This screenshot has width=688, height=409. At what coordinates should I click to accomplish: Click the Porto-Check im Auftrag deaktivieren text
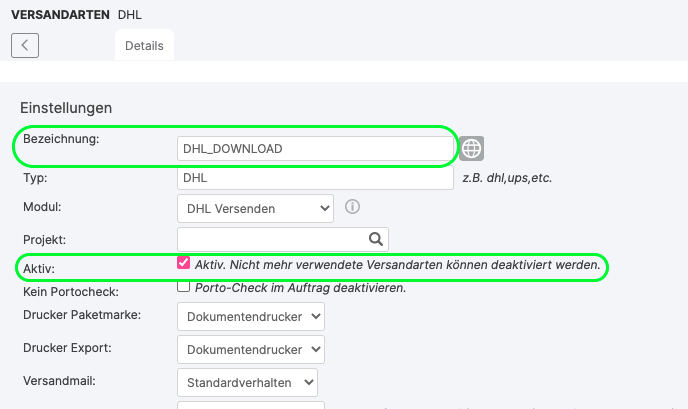click(x=301, y=288)
